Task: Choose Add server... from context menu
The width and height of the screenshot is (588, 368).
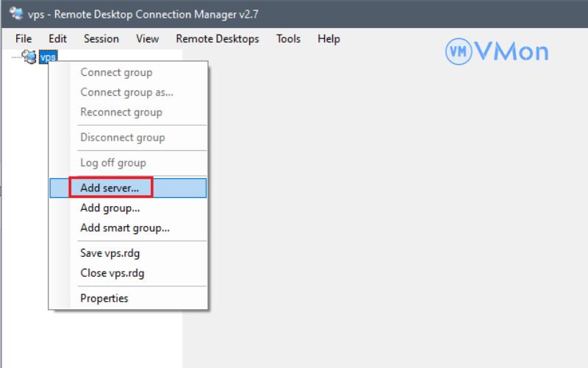Action: click(x=128, y=188)
